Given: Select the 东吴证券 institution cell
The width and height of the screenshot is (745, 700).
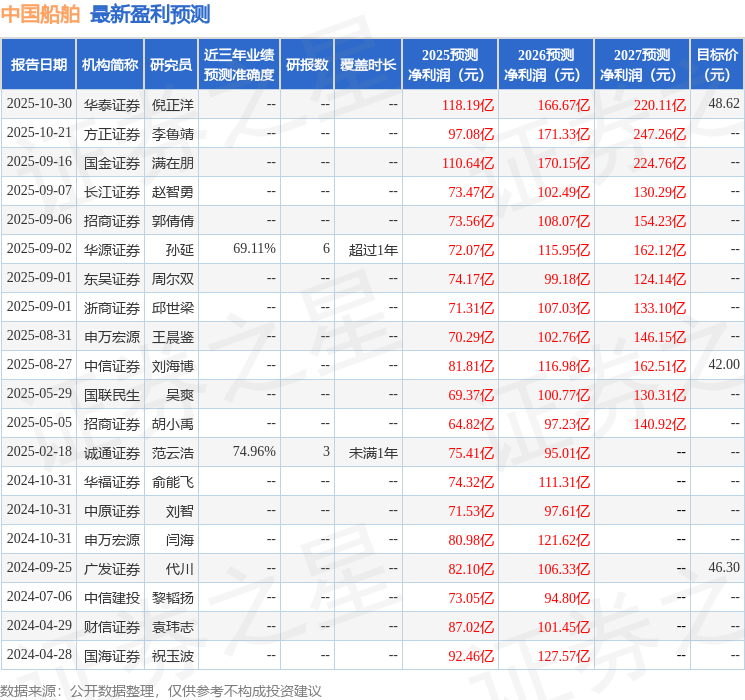Looking at the screenshot, I should (x=112, y=279).
